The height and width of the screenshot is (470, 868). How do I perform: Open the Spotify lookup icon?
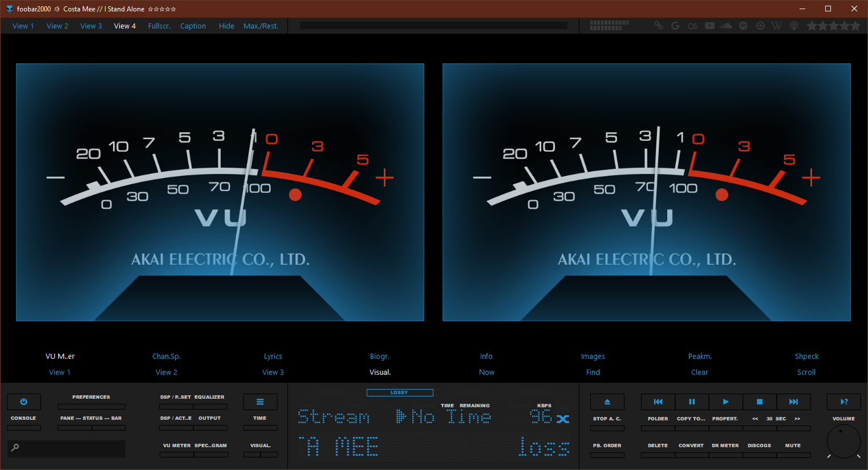(743, 26)
